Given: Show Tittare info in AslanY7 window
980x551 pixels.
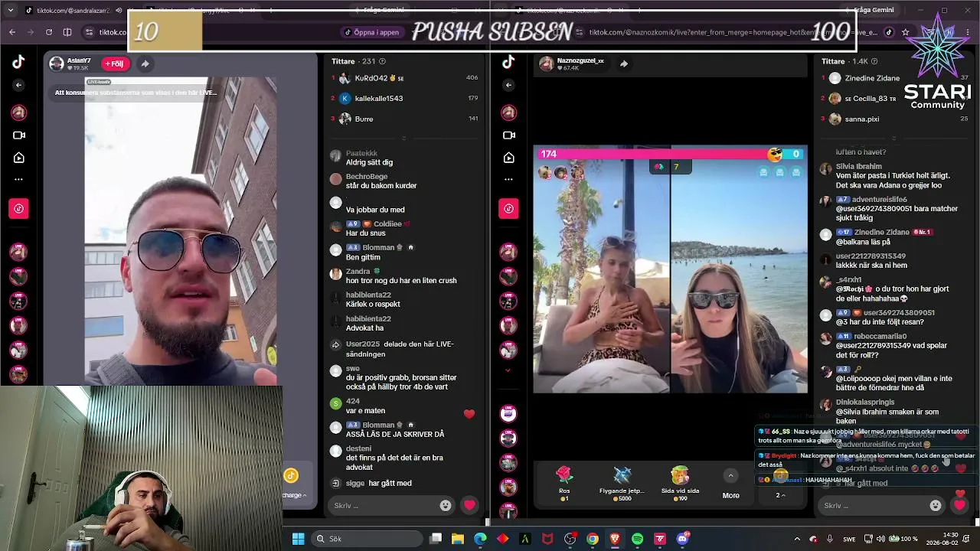Looking at the screenshot, I should click(x=382, y=61).
